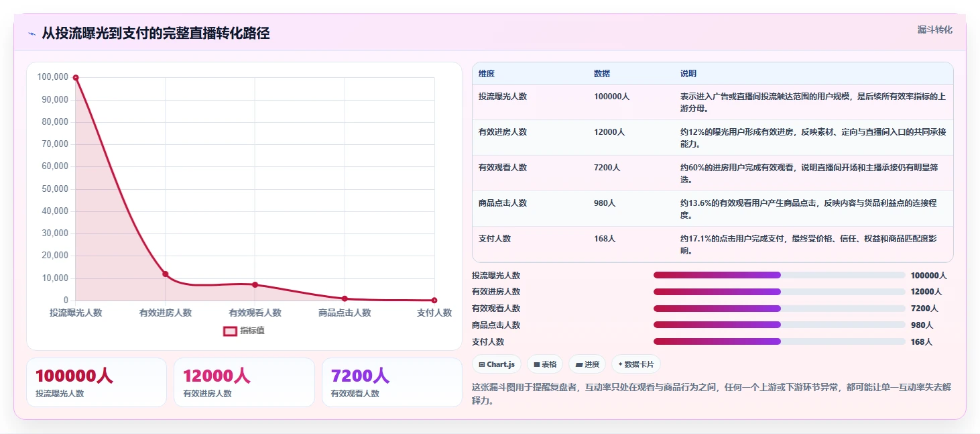Click the lightning icon beside the title
This screenshot has height=434, width=980.
[x=32, y=34]
